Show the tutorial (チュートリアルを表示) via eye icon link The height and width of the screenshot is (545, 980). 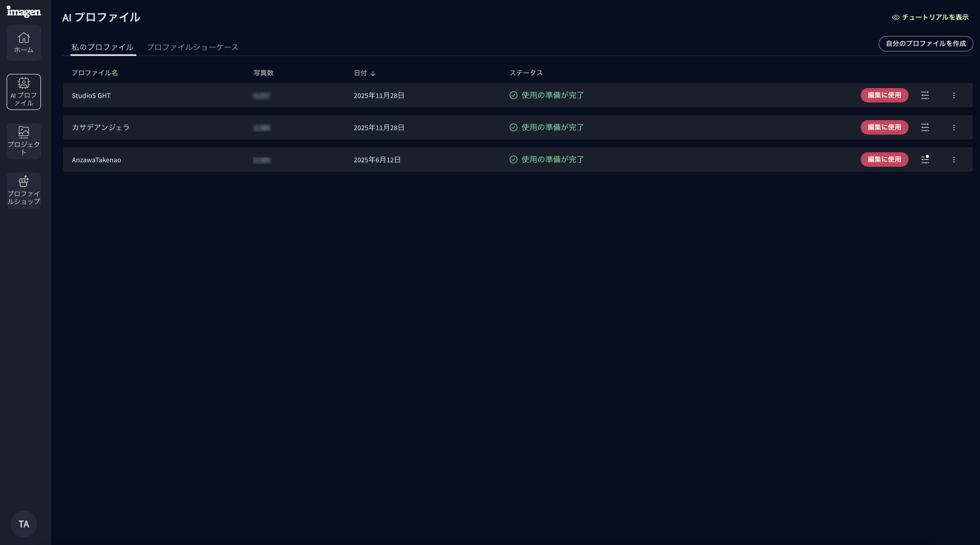pyautogui.click(x=930, y=17)
